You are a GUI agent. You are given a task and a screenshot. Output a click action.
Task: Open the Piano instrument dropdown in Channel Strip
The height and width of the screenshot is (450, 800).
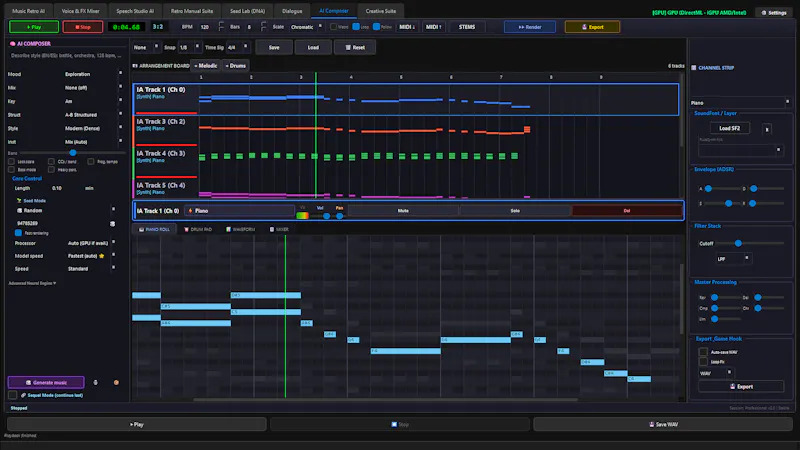(x=740, y=103)
